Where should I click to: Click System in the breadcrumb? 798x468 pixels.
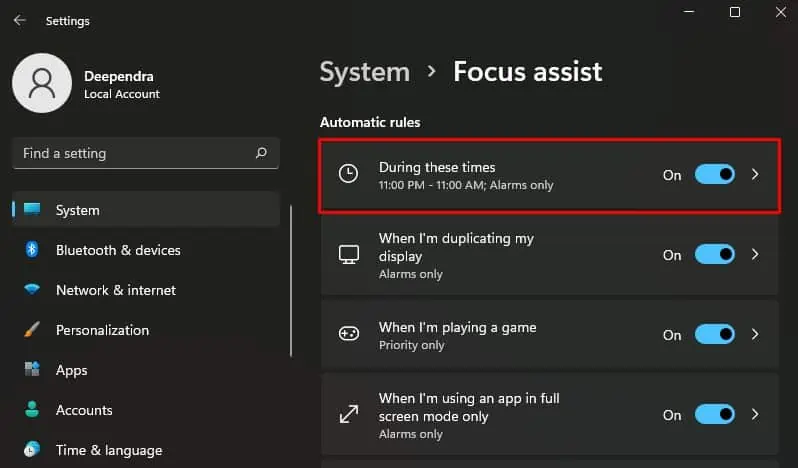tap(364, 72)
